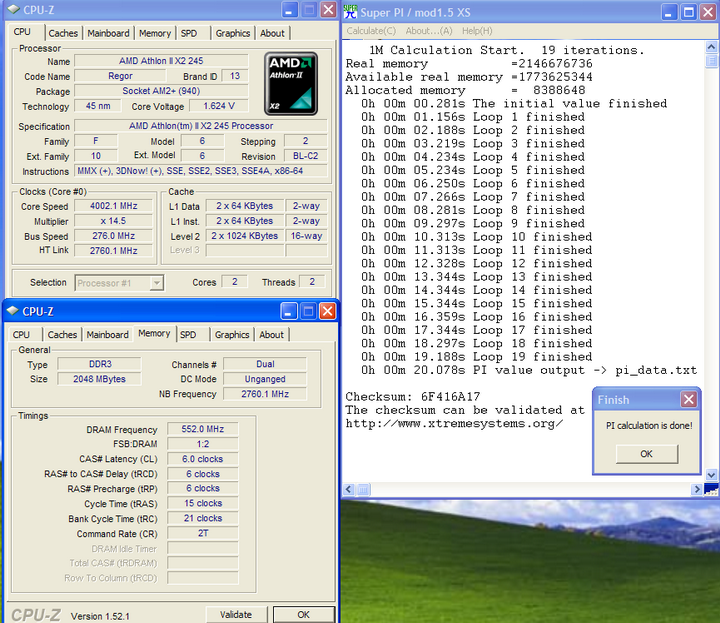Open Mainboard tab in lower CPU-Z window
The height and width of the screenshot is (623, 720).
tap(107, 335)
